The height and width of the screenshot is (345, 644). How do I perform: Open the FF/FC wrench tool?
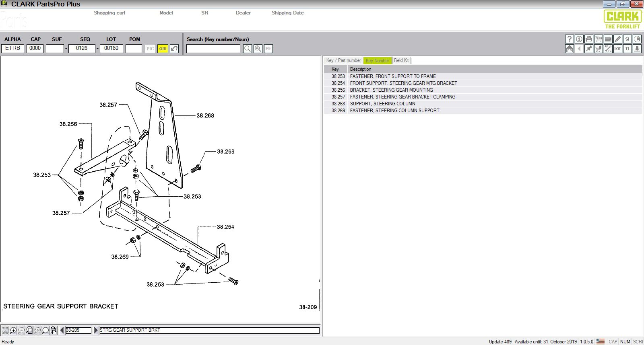pyautogui.click(x=608, y=49)
